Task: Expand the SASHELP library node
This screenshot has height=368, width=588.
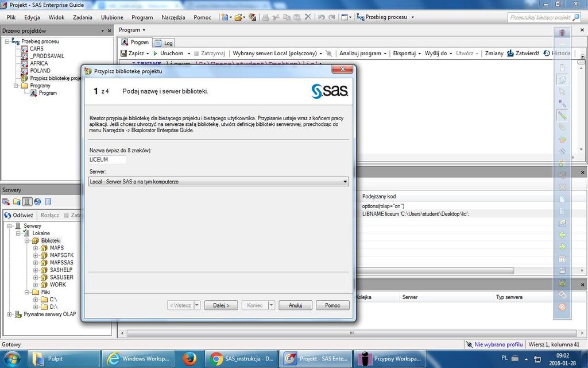Action: tap(36, 270)
